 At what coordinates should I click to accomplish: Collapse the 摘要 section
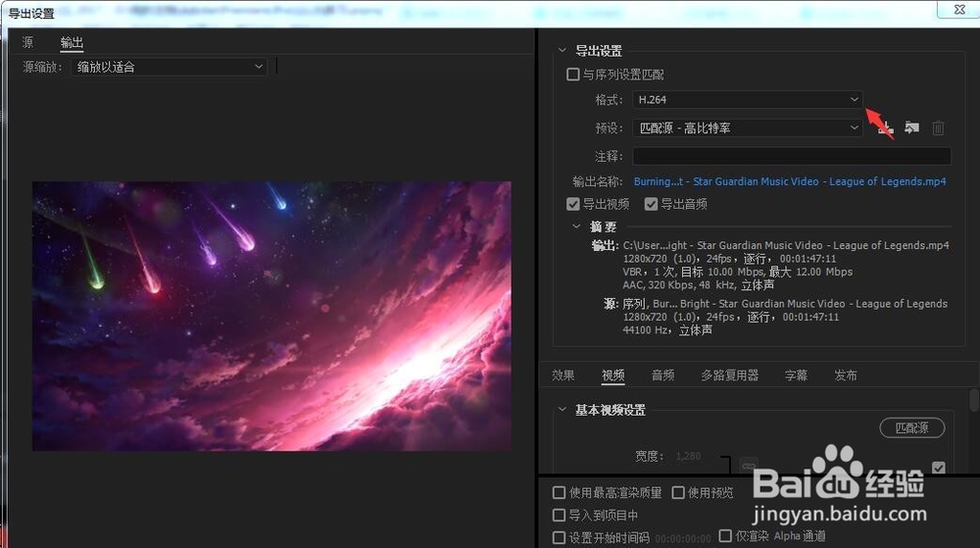[x=576, y=226]
